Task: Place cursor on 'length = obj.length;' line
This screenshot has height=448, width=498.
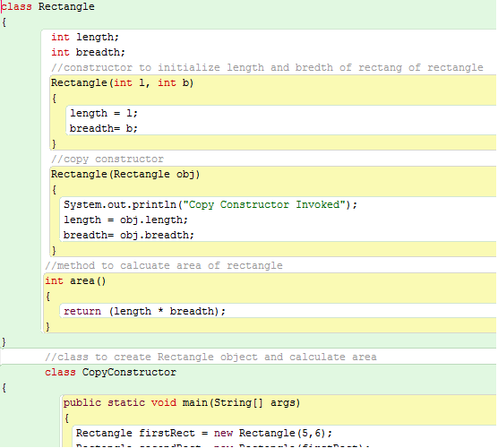Action: click(x=125, y=220)
